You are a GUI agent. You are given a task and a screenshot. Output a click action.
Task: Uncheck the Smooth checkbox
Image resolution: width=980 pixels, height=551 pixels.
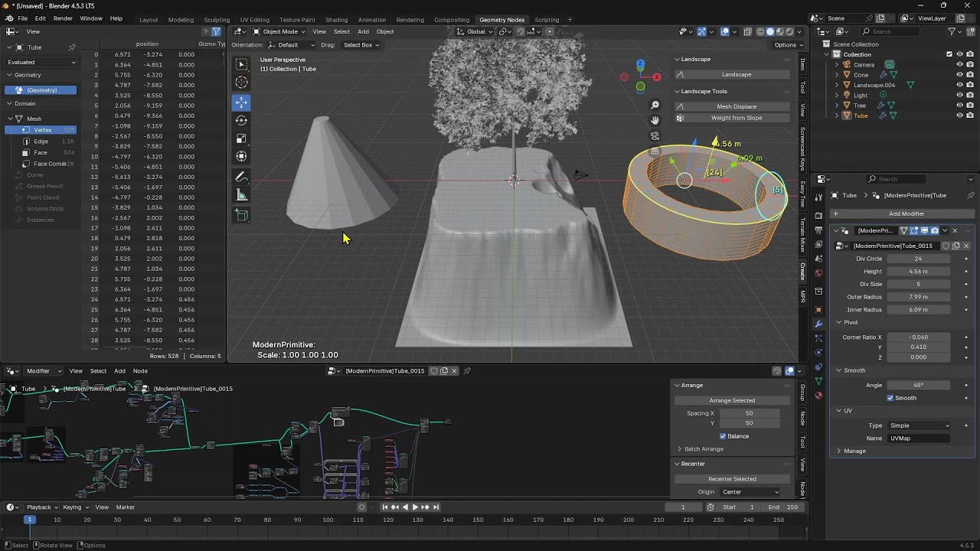coord(890,398)
